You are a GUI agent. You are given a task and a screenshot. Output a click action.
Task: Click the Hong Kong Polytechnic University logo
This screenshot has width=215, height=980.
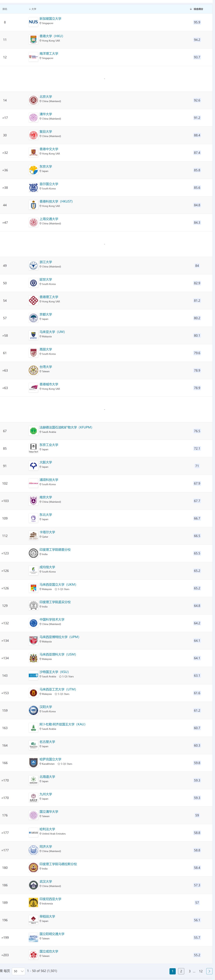[33, 301]
